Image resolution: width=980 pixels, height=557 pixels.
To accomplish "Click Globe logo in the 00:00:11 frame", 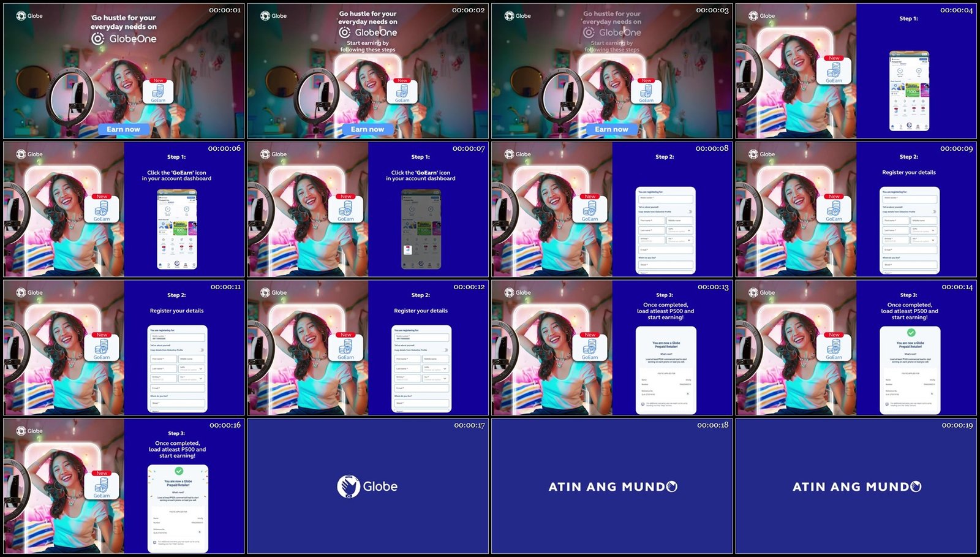I will [x=29, y=293].
